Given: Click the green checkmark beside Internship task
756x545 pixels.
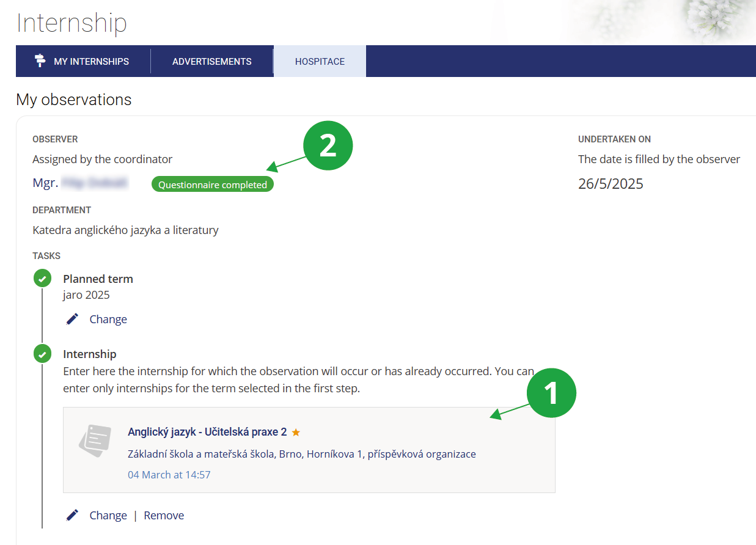Looking at the screenshot, I should point(42,354).
